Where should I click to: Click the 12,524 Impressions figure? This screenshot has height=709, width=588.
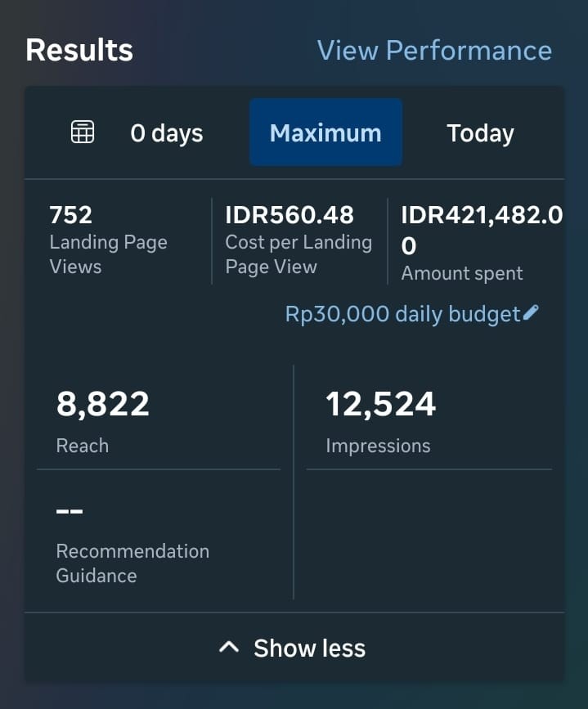coord(380,404)
